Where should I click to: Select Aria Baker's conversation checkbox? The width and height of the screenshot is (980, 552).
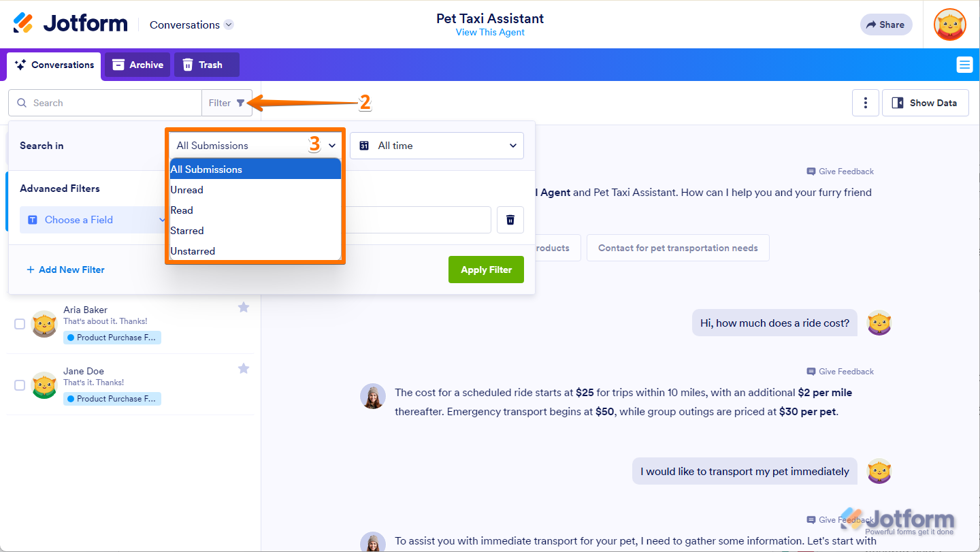[20, 324]
